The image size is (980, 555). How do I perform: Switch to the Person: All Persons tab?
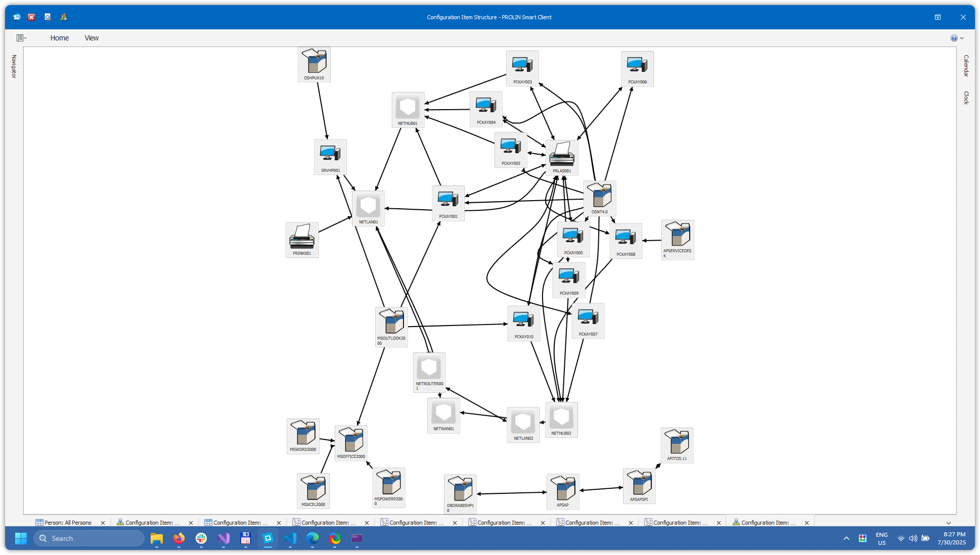[x=67, y=523]
